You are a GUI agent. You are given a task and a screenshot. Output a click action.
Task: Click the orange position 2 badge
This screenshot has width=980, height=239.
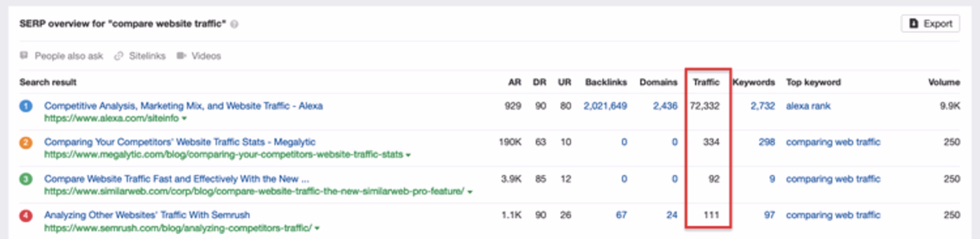[x=26, y=142]
